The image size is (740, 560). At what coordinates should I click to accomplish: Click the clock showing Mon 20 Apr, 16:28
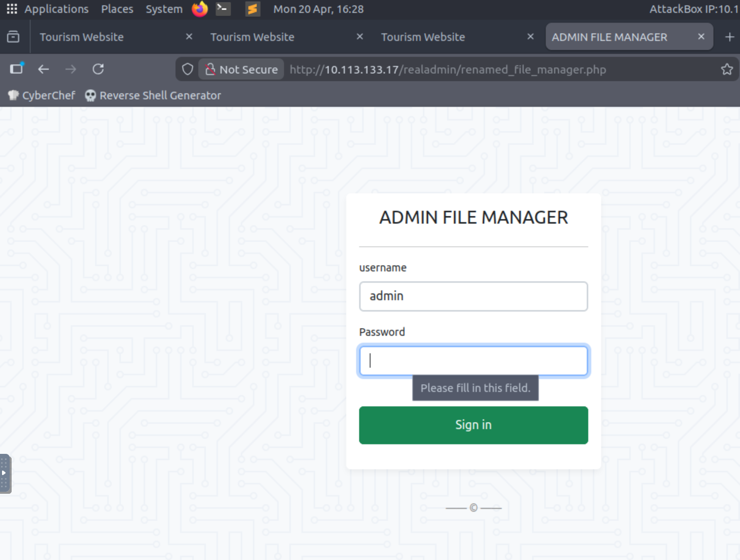pyautogui.click(x=319, y=9)
